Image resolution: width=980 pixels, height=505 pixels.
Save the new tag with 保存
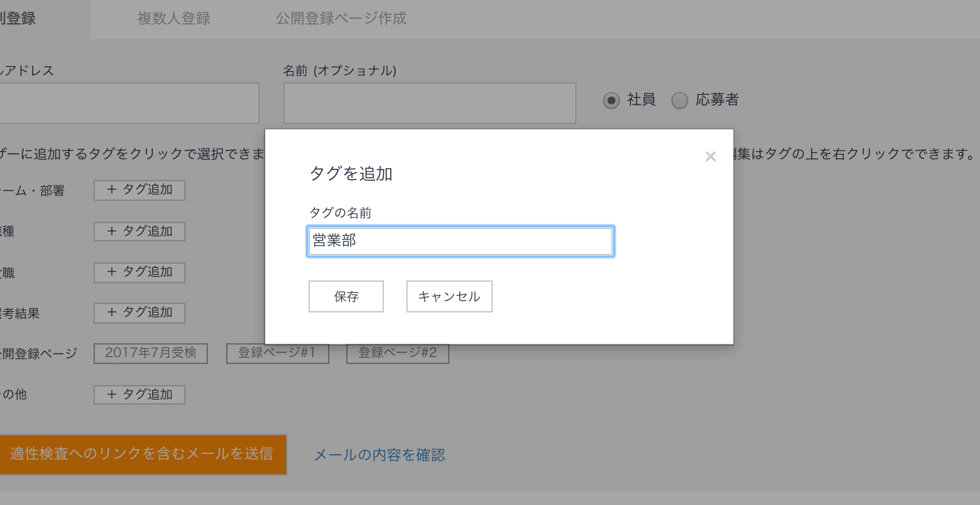pyautogui.click(x=346, y=296)
